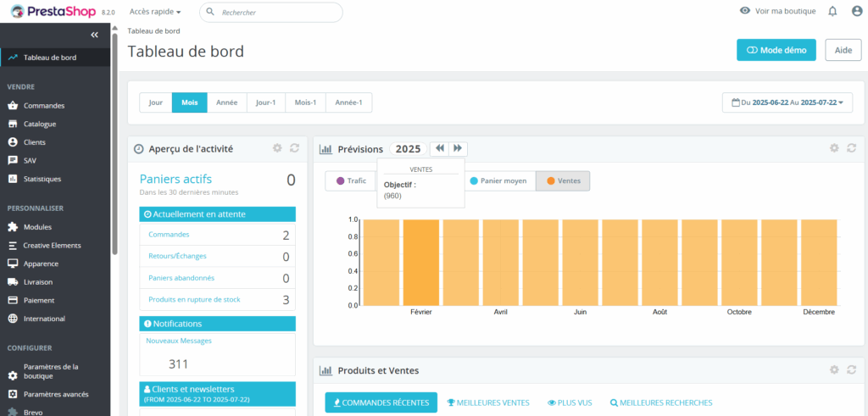Open the Retours/Échanges link
The image size is (868, 416).
[178, 256]
